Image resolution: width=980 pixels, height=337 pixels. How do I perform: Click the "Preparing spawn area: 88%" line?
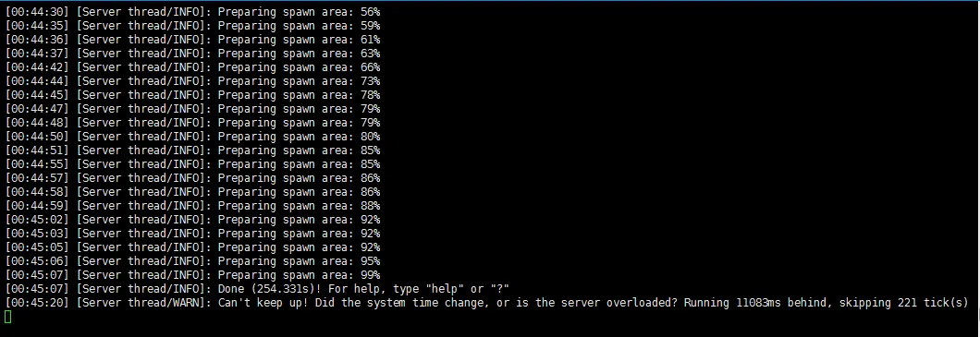coord(192,206)
